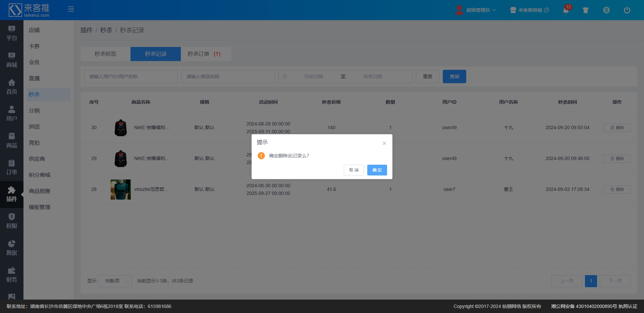Open the 权限 section in sidebar
644x313 pixels.
tap(12, 221)
